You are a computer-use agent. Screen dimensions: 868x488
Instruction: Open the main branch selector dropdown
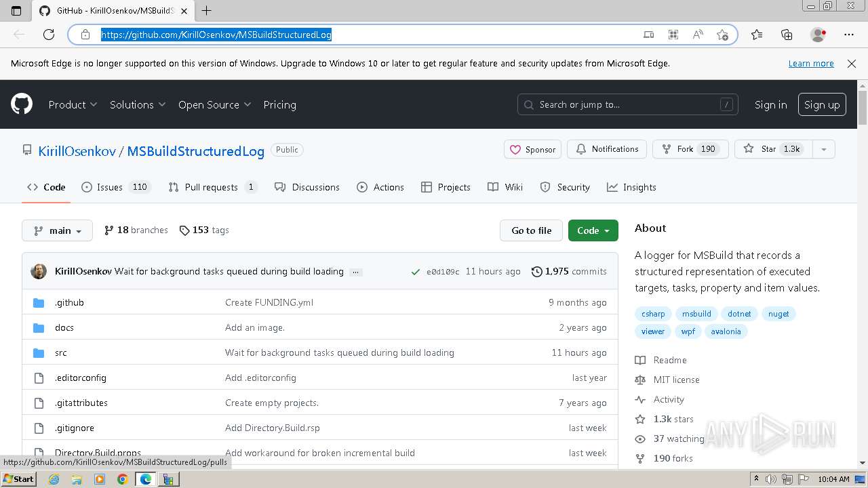57,230
